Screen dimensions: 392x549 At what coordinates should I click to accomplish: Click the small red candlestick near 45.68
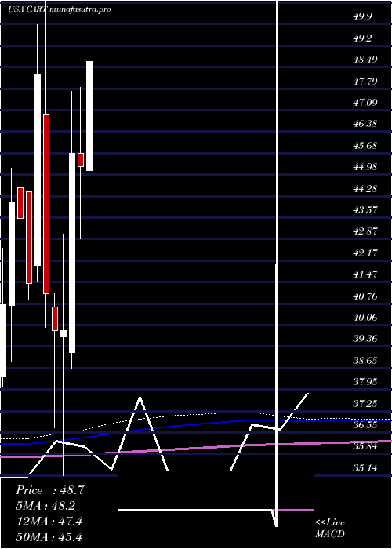click(81, 160)
